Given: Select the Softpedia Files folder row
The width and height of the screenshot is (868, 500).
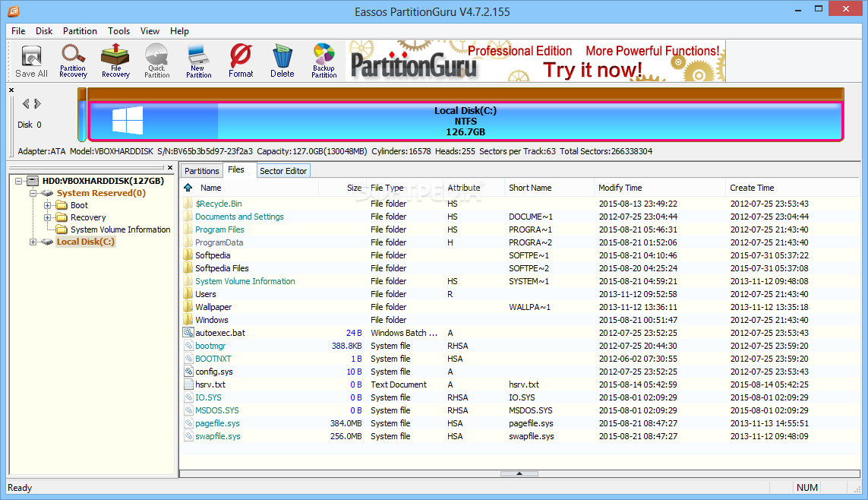Looking at the screenshot, I should tap(519, 268).
